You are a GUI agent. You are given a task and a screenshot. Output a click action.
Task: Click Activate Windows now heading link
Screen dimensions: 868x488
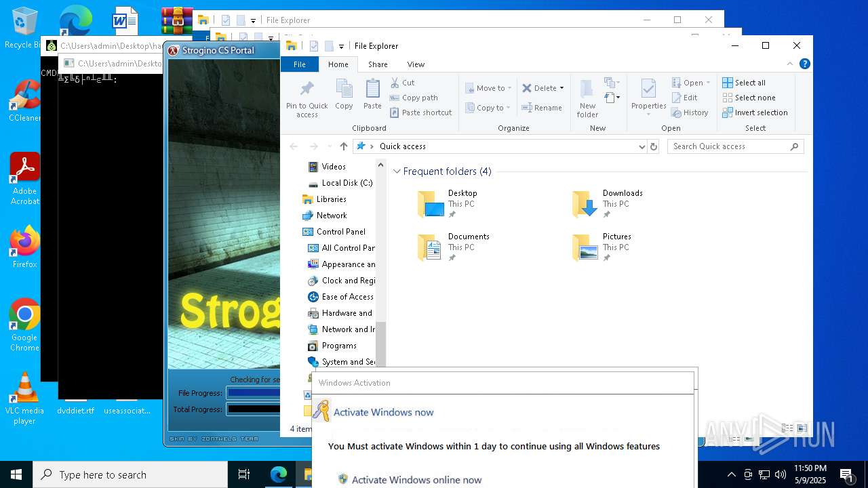pos(383,412)
